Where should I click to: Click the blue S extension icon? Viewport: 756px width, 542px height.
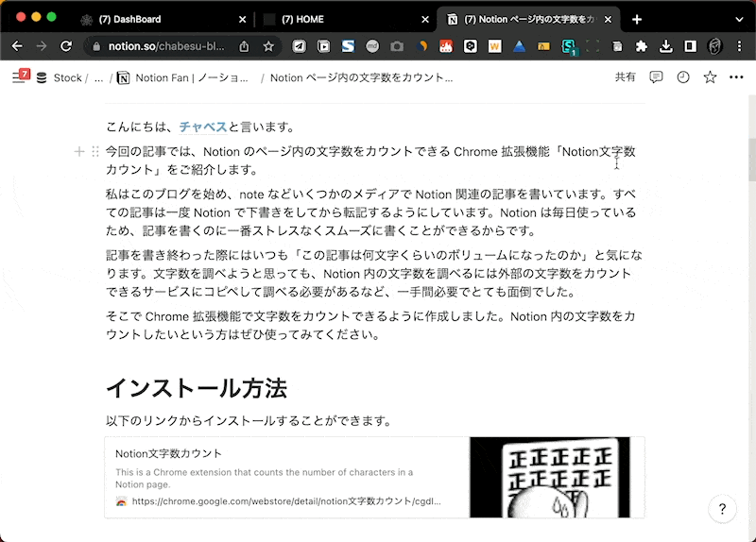point(348,46)
